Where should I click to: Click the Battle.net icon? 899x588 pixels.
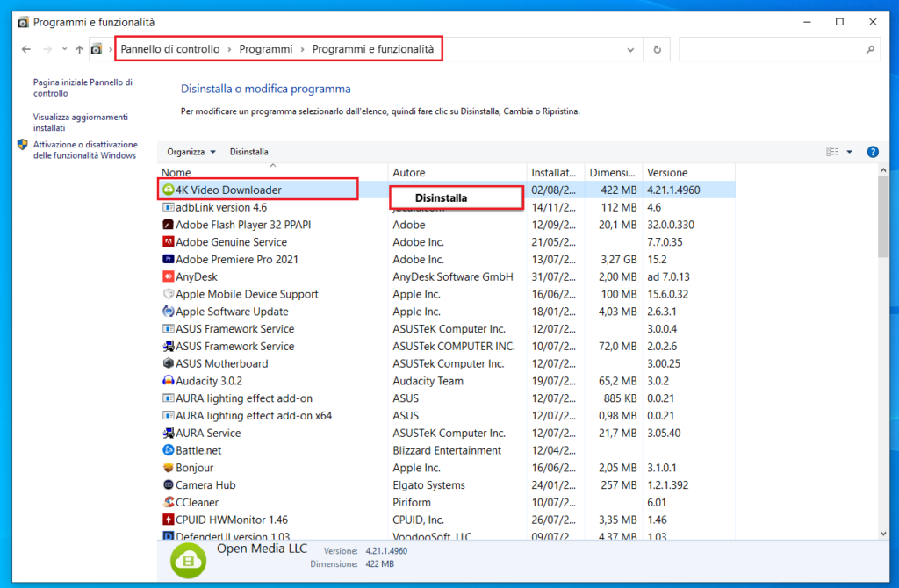[x=169, y=450]
